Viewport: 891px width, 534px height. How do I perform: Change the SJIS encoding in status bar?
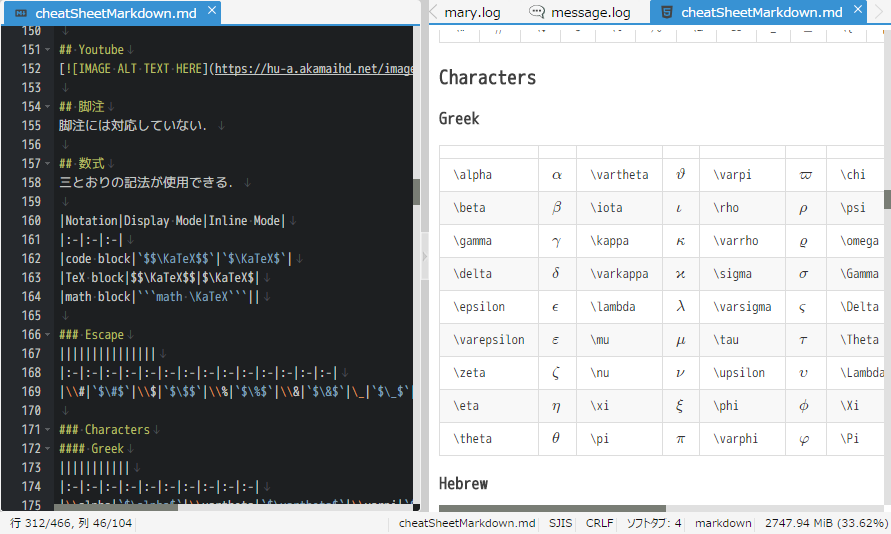[x=560, y=523]
